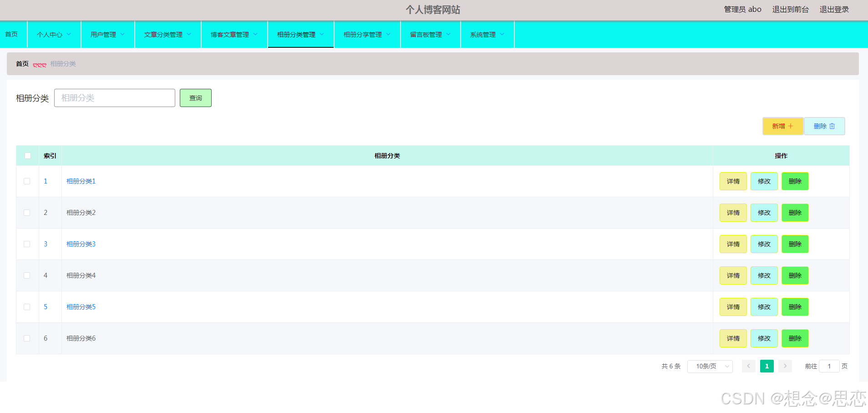Viewport: 868px width, 413px height.
Task: Click 管理员 abo in the header
Action: click(x=743, y=10)
